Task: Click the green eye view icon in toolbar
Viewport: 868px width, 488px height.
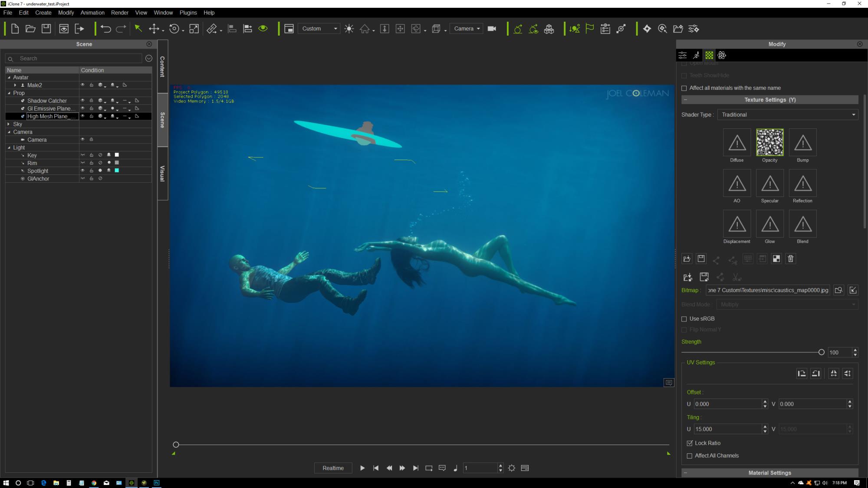Action: point(263,29)
